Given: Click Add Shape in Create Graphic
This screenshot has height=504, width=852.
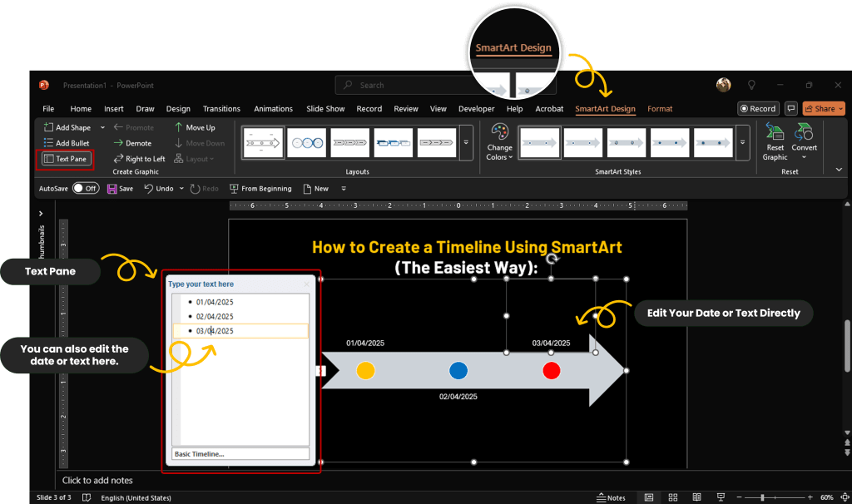Looking at the screenshot, I should coord(72,127).
